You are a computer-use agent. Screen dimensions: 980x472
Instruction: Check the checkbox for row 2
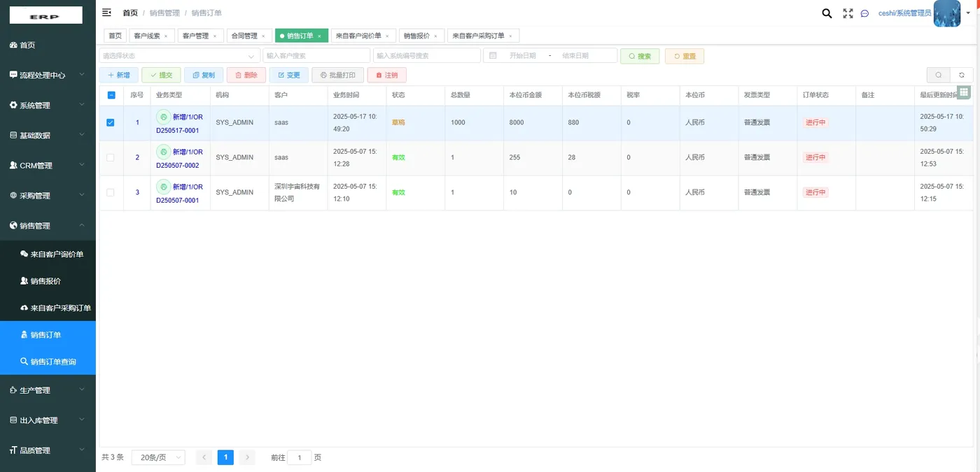111,157
